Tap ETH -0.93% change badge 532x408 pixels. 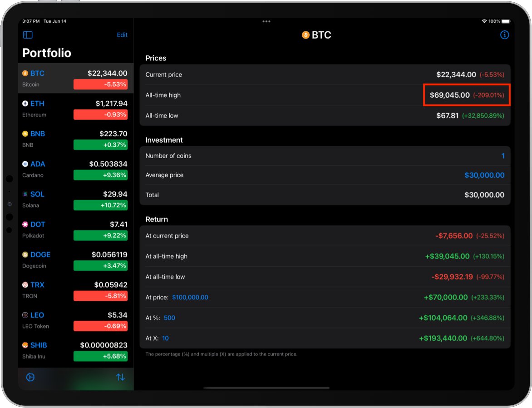pos(100,114)
